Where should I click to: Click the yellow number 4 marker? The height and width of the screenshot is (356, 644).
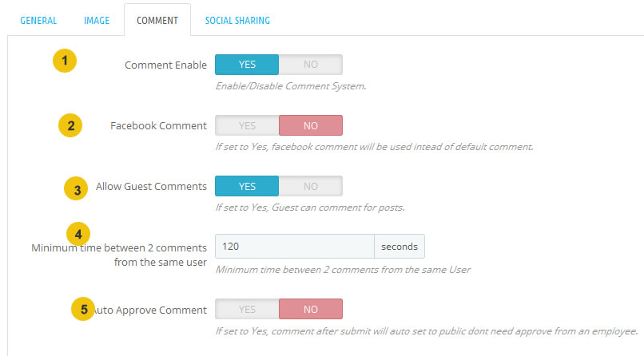click(78, 234)
